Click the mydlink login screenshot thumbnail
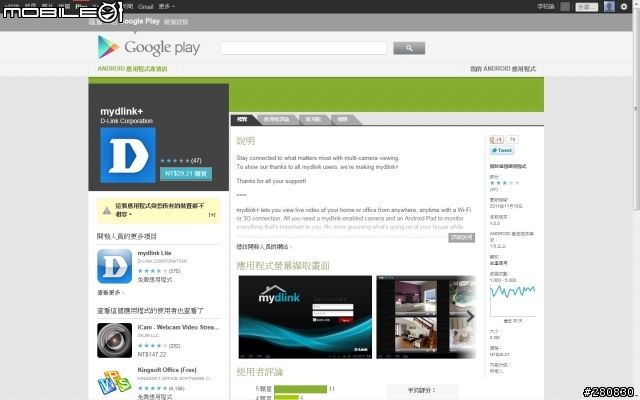Image resolution: width=640 pixels, height=400 pixels. (305, 317)
